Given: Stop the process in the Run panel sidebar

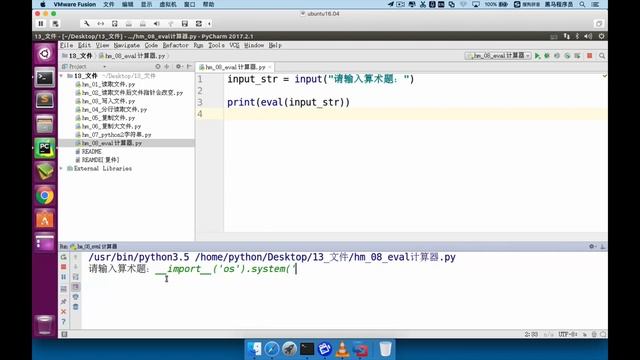Looking at the screenshot, I should pyautogui.click(x=64, y=267).
